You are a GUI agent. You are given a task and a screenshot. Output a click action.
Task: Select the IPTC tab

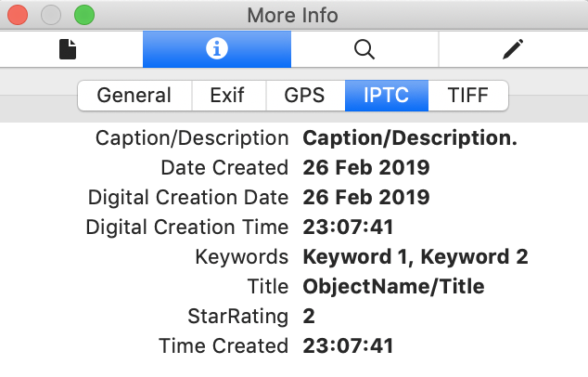(x=386, y=95)
